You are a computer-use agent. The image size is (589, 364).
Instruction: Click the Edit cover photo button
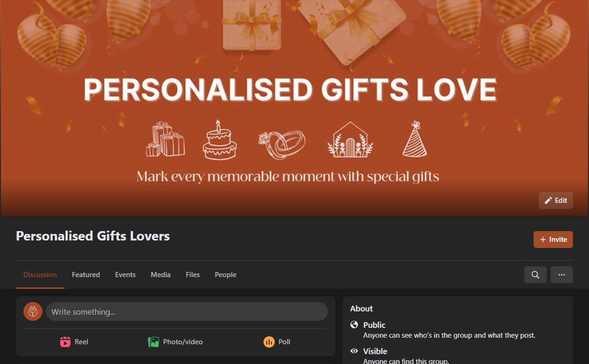pos(556,201)
